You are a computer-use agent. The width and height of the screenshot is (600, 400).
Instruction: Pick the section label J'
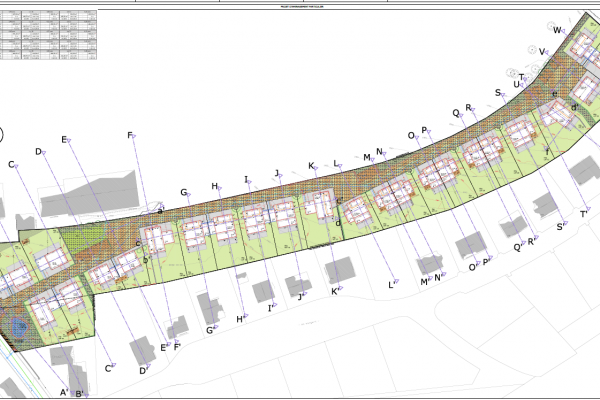tap(300, 297)
